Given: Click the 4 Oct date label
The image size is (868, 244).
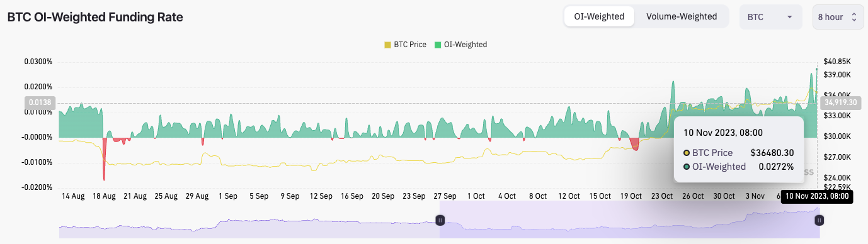Looking at the screenshot, I should coord(506,196).
